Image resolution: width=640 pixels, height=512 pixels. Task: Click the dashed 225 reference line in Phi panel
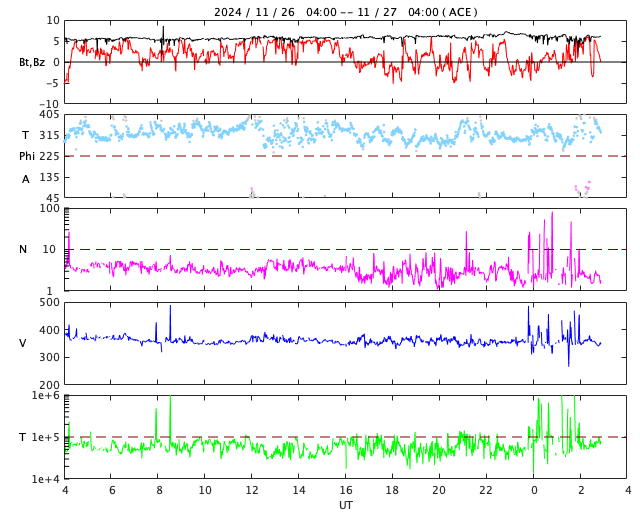pos(346,156)
